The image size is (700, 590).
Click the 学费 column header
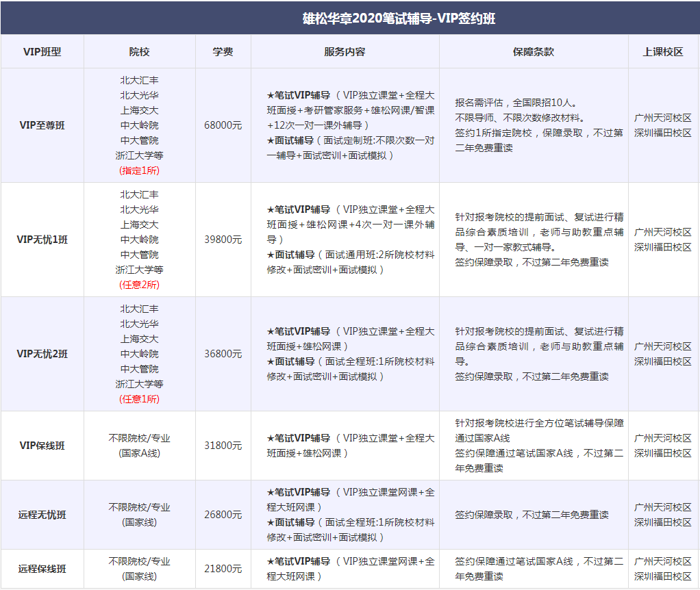click(x=224, y=51)
